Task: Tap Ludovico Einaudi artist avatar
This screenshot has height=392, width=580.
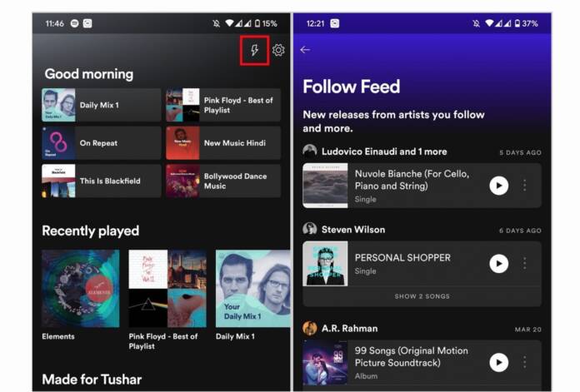Action: tap(310, 151)
